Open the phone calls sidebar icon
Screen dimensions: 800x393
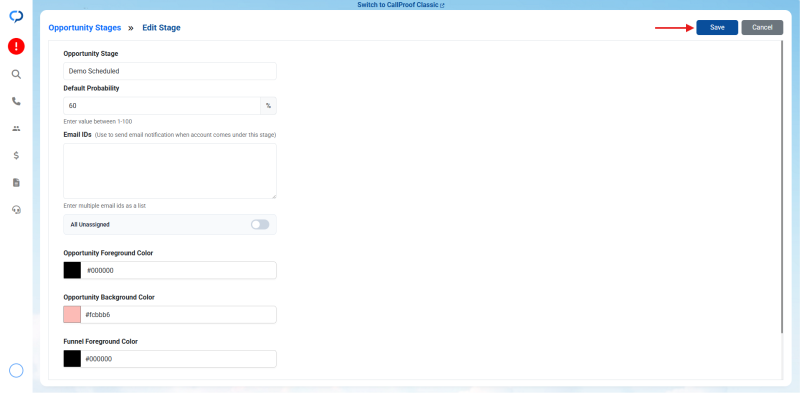coord(16,102)
